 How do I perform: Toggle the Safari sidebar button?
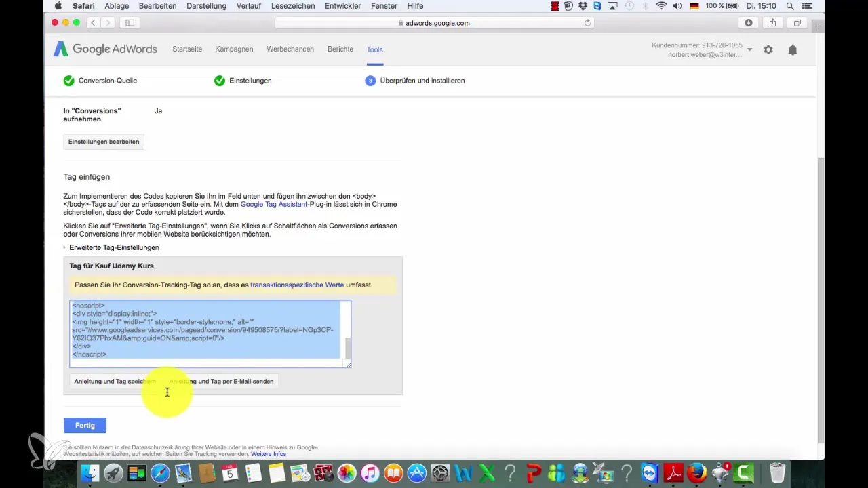coord(130,23)
